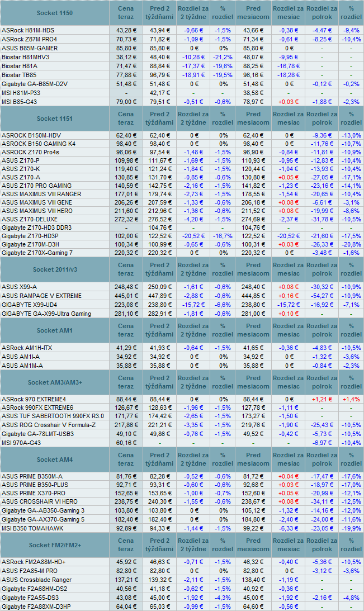Click the Gigabyte F2A55-DS3 product name
This screenshot has height=611, width=364.
point(30,598)
